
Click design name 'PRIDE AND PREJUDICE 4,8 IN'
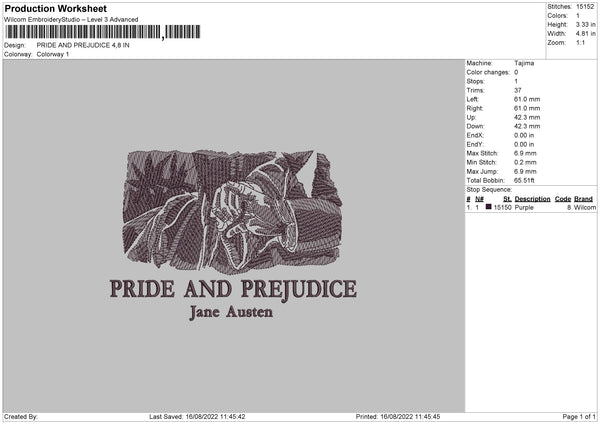[x=83, y=45]
